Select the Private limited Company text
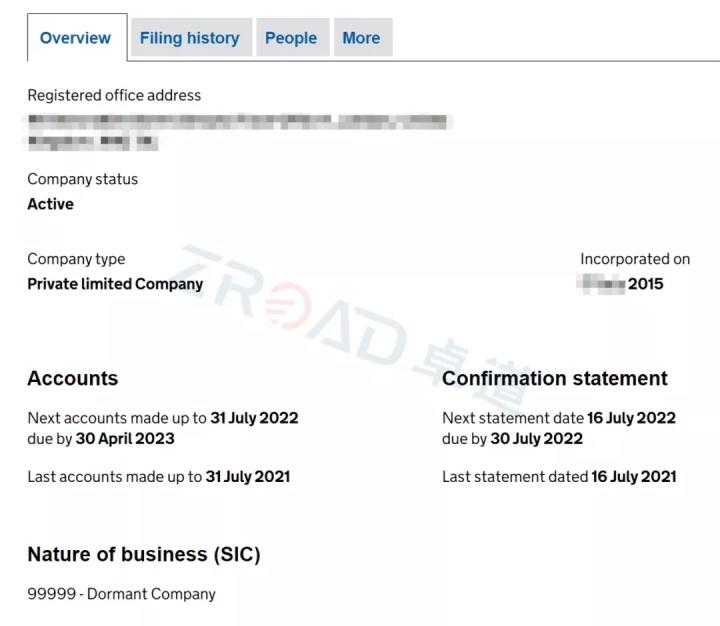The image size is (720, 626). [x=115, y=284]
